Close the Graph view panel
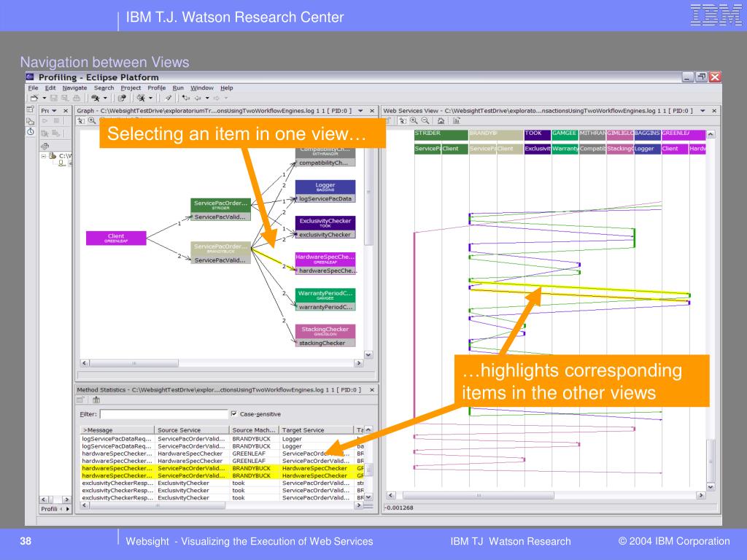The height and width of the screenshot is (560, 747). point(372,111)
